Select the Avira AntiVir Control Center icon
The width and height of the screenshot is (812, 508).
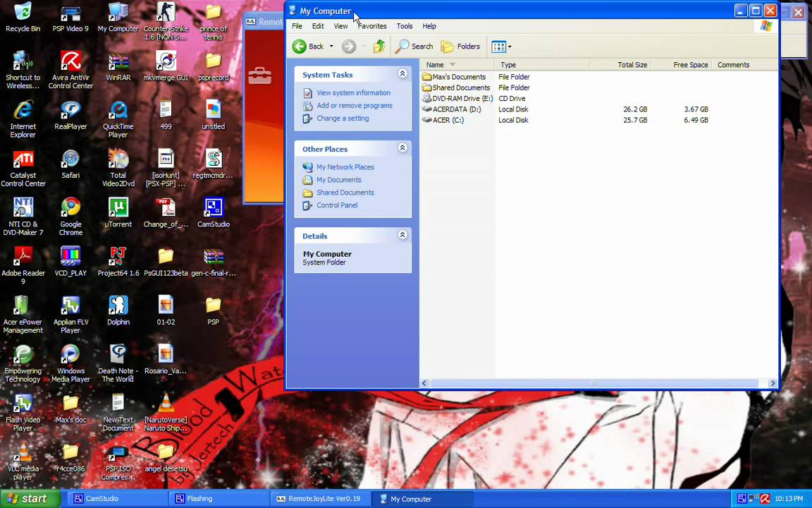(70, 70)
